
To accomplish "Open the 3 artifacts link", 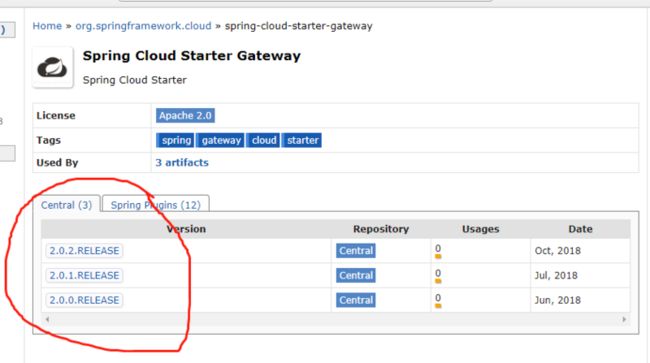I will [182, 162].
